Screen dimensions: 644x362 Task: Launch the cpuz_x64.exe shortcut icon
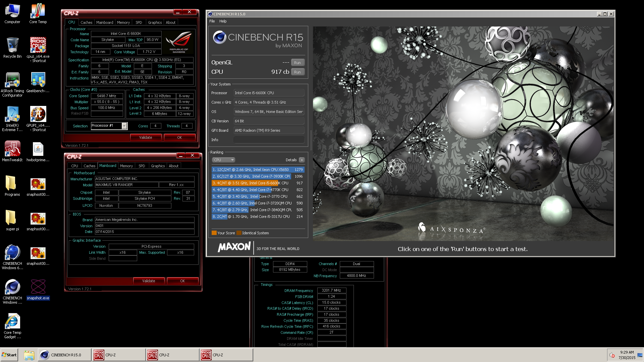tap(38, 50)
